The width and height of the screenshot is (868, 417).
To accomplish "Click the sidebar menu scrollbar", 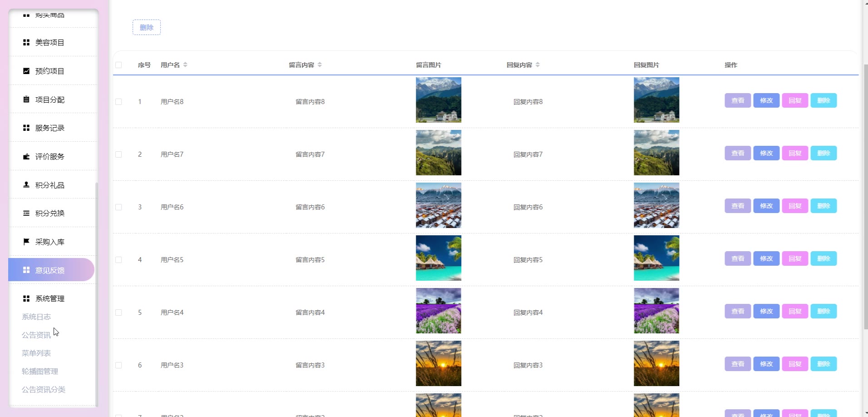I will 96,294.
